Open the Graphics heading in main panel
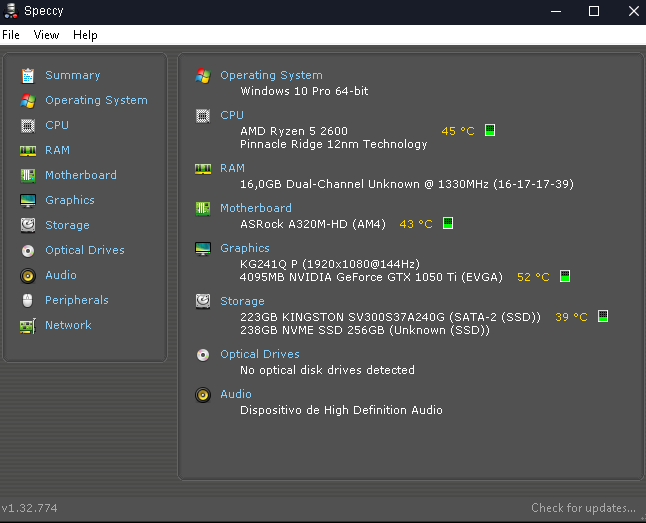Image resolution: width=646 pixels, height=523 pixels. (x=245, y=248)
